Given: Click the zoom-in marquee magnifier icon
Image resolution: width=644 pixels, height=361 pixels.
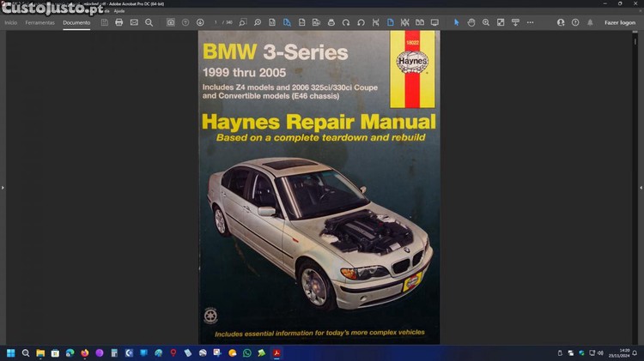Looking at the screenshot, I should click(486, 22).
